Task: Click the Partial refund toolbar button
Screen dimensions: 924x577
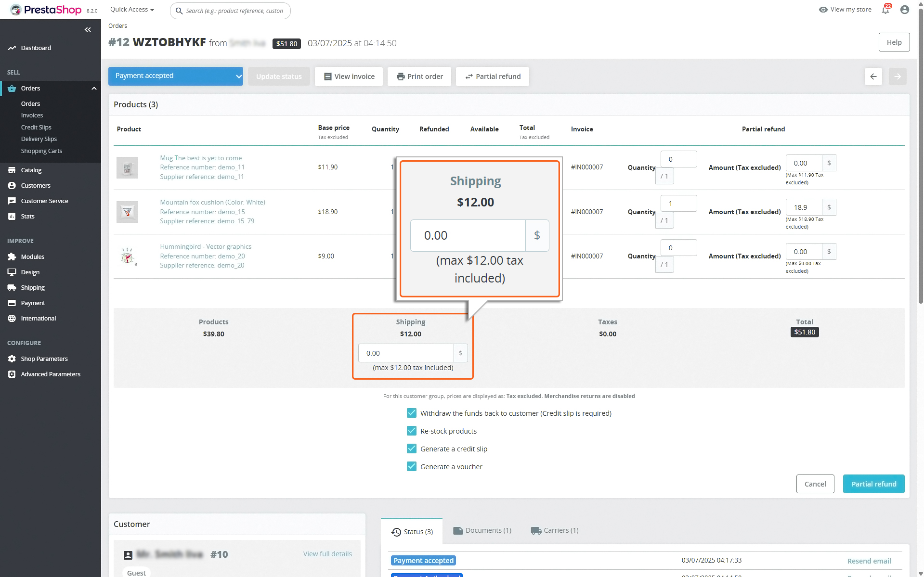Action: click(x=493, y=77)
